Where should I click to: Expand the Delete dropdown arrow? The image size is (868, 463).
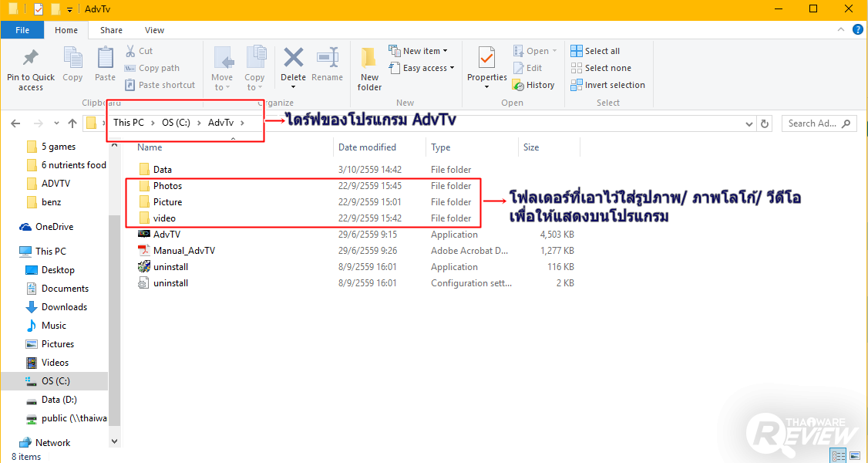[x=293, y=87]
